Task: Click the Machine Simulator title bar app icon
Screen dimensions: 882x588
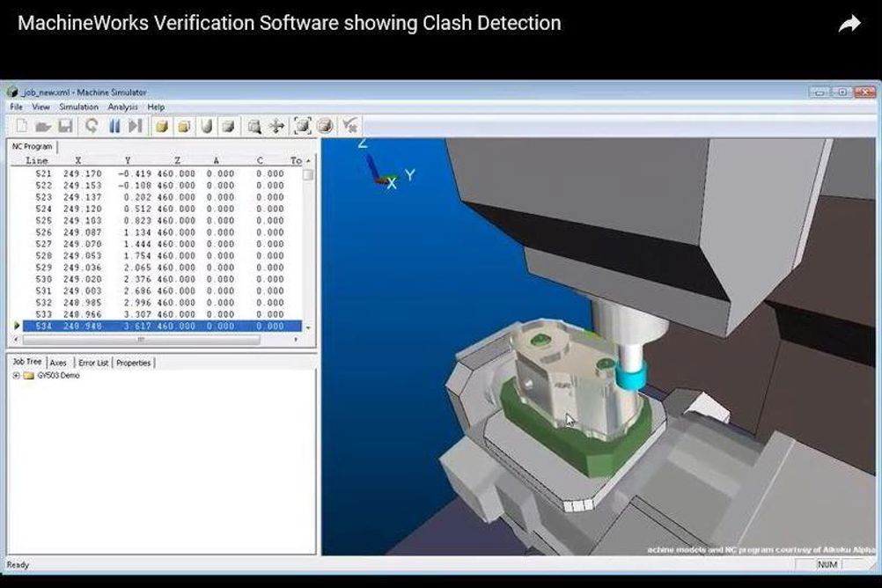Action: 12,92
